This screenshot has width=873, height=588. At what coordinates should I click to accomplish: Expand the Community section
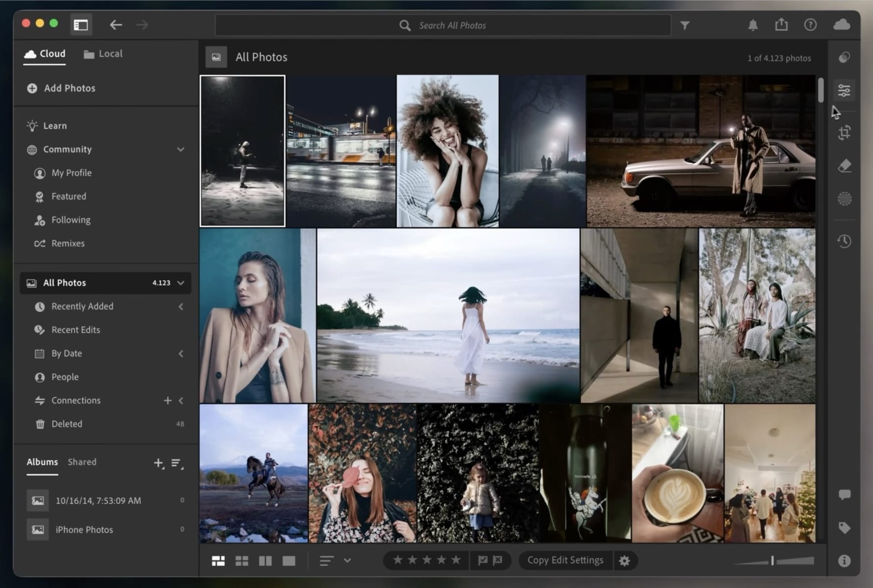click(180, 149)
